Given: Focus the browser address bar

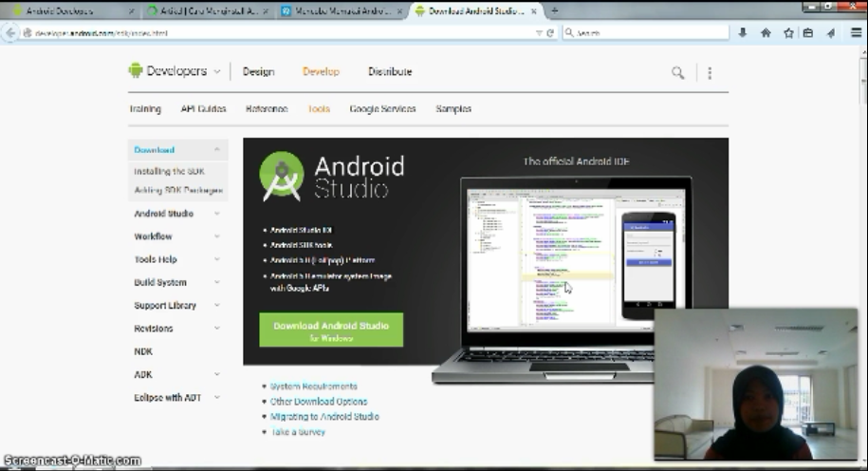Looking at the screenshot, I should click(283, 33).
